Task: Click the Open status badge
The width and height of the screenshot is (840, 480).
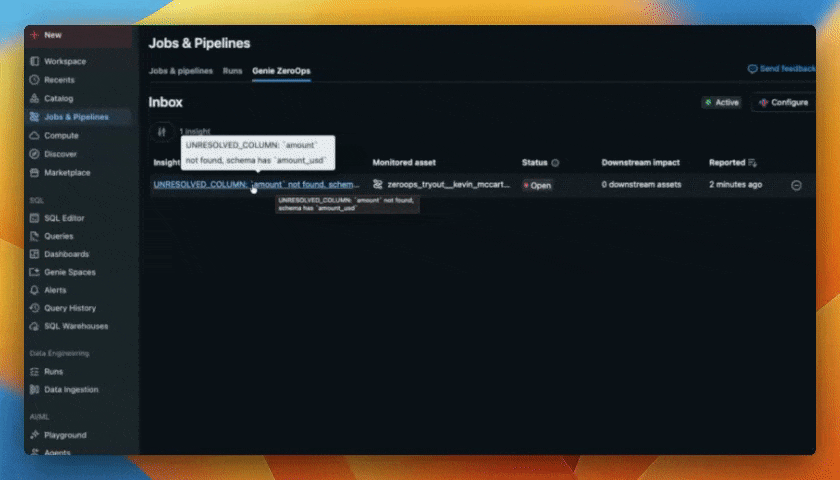Action: pyautogui.click(x=537, y=185)
